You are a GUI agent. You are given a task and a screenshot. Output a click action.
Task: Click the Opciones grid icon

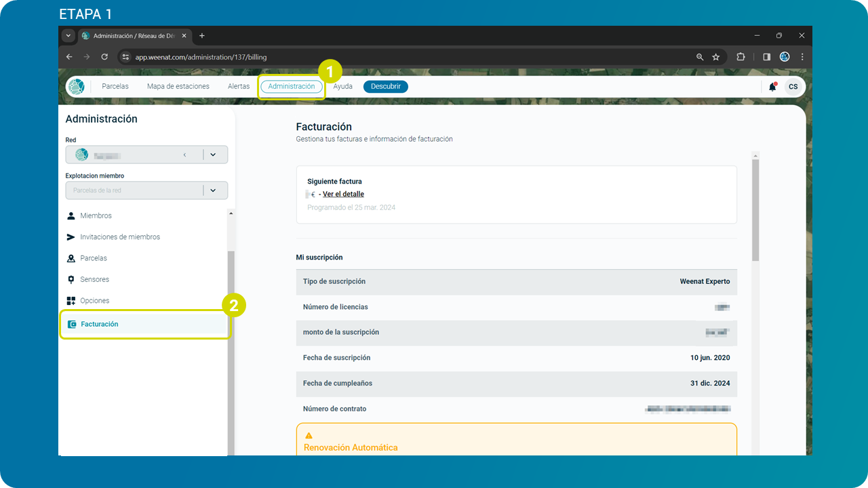(71, 300)
